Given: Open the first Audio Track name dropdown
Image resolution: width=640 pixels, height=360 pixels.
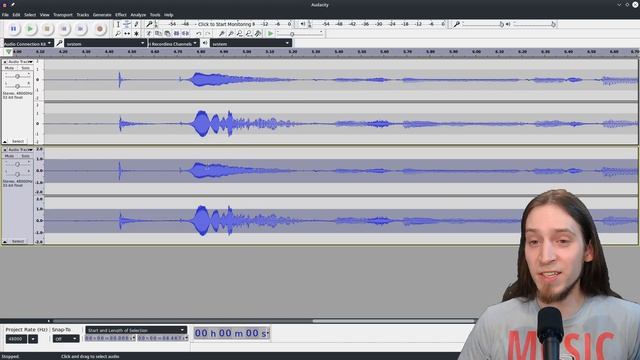Looking at the screenshot, I should click(20, 62).
